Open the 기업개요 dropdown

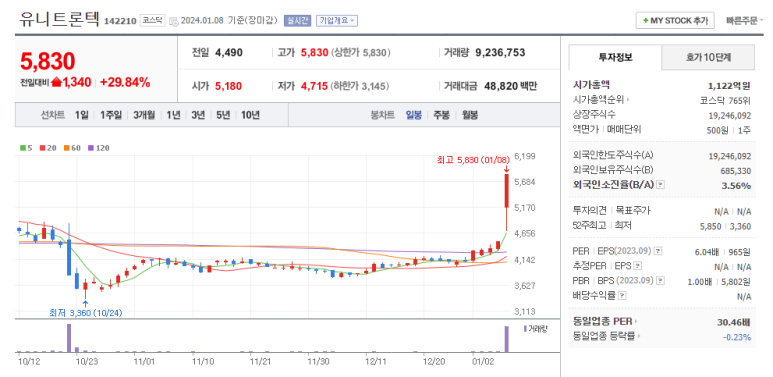tap(337, 20)
